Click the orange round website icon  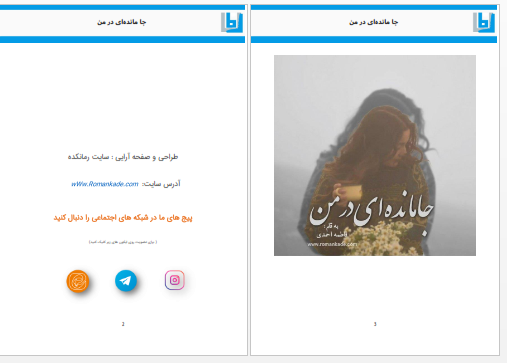[78, 281]
